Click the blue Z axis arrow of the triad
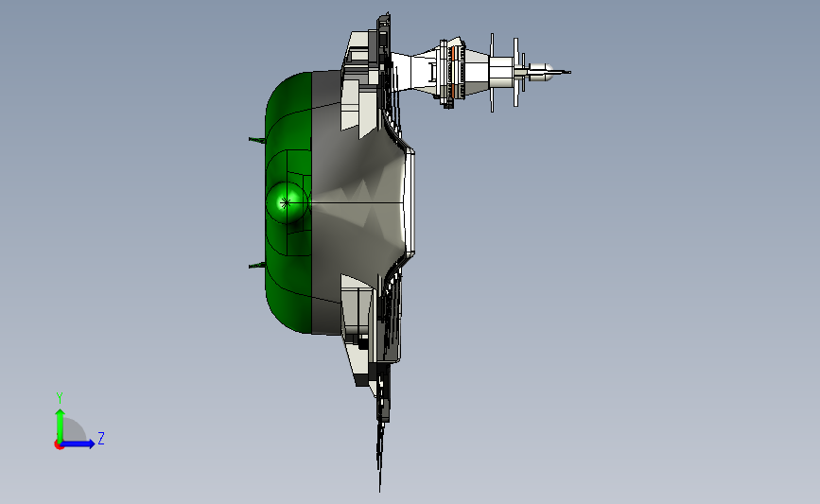Screen dimensions: 820x504 78,443
